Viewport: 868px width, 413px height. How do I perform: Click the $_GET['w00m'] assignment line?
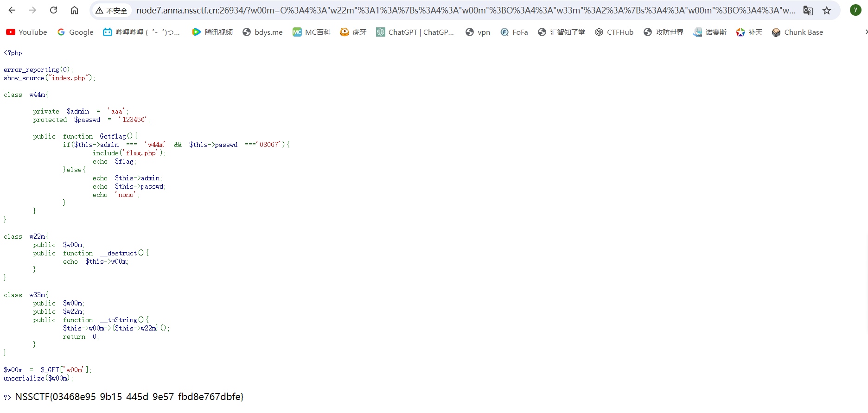click(48, 370)
